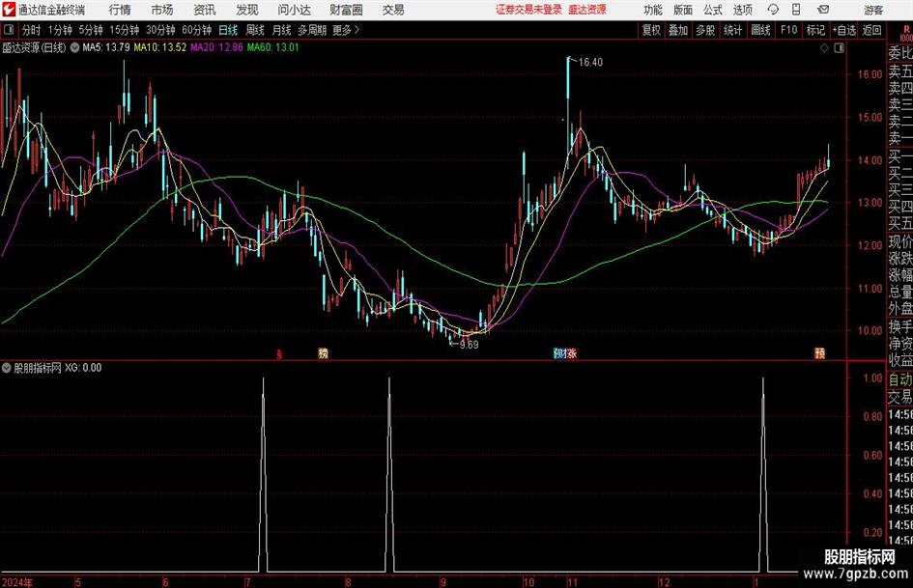Switch to 60分钟 period
913x588 pixels.
[x=197, y=30]
